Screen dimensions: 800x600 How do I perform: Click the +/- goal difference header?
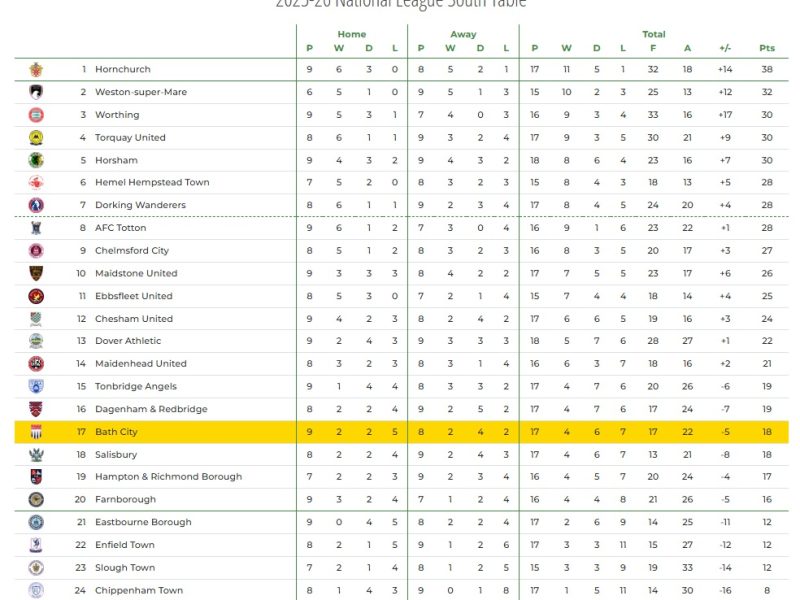pyautogui.click(x=725, y=48)
